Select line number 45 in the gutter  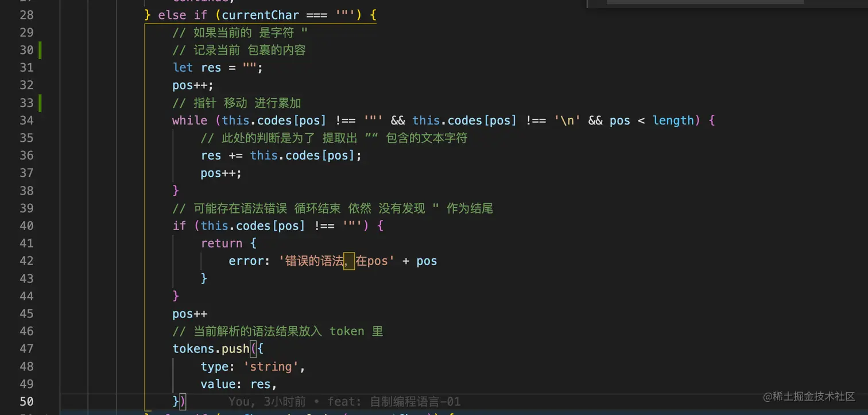[26, 313]
